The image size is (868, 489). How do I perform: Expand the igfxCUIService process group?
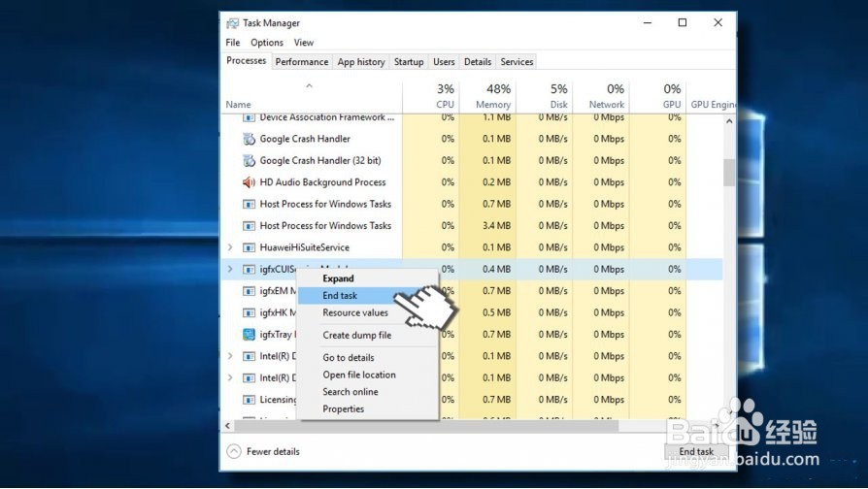[x=230, y=270]
